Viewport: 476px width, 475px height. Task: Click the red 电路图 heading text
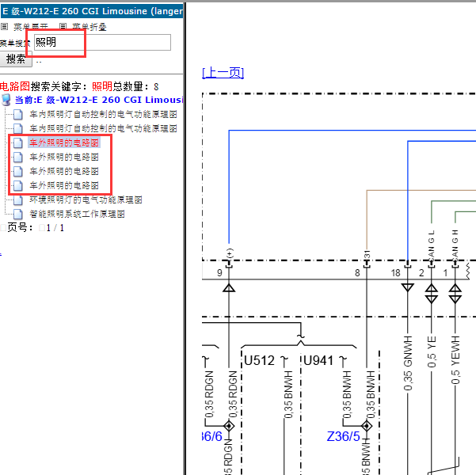pos(15,86)
